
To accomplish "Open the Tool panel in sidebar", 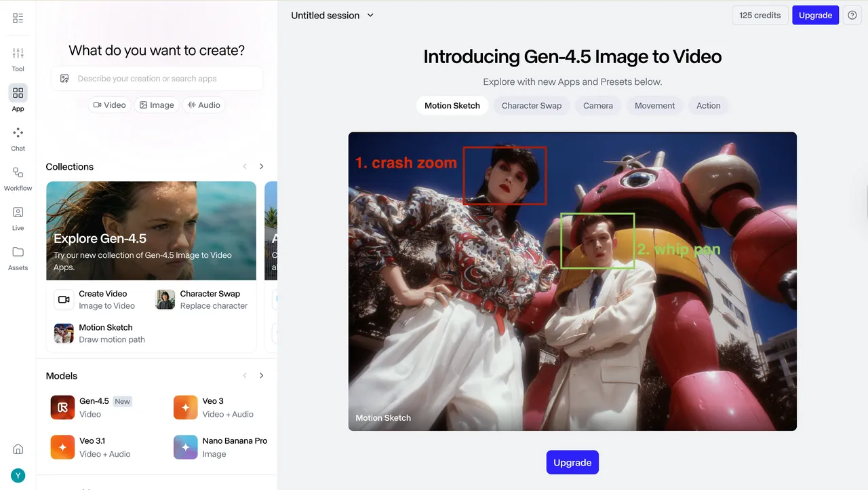I will click(18, 54).
